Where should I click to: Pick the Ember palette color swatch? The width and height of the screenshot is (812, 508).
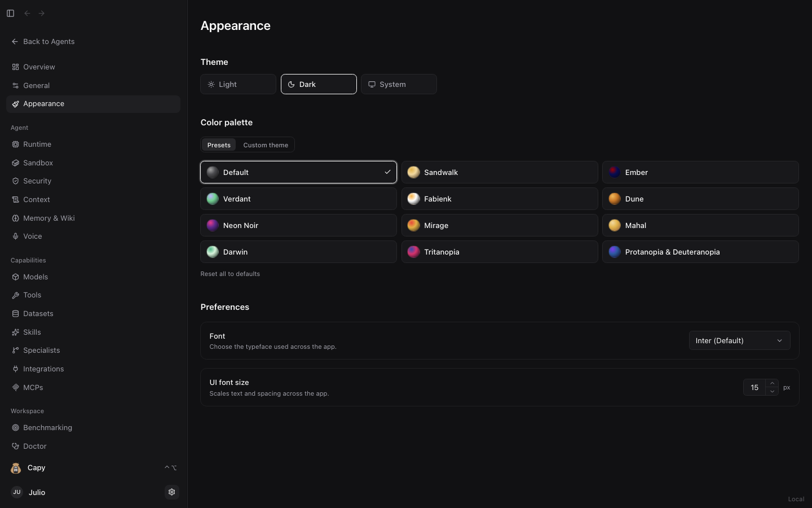(615, 172)
